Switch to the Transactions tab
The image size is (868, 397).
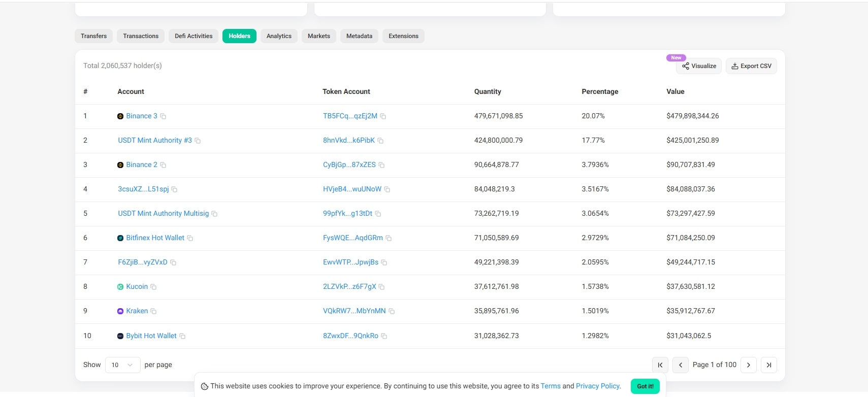[141, 36]
